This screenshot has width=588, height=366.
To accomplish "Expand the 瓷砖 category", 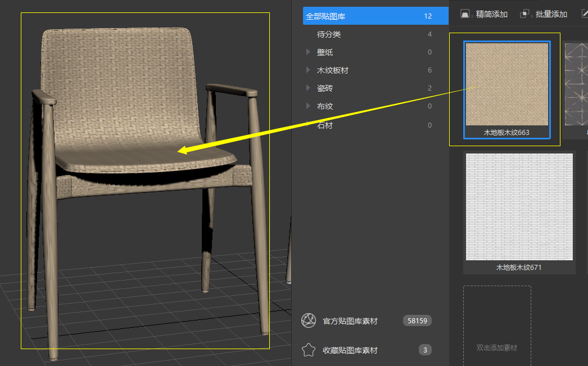I will 308,88.
